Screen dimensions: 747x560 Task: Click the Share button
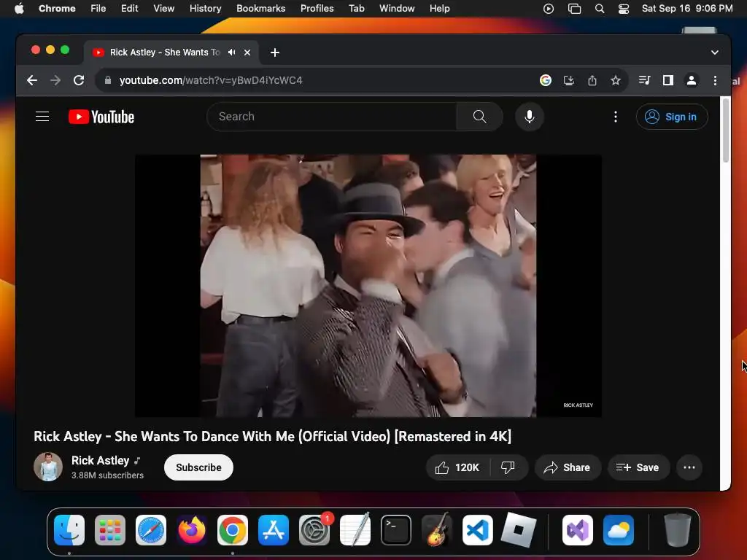(568, 467)
